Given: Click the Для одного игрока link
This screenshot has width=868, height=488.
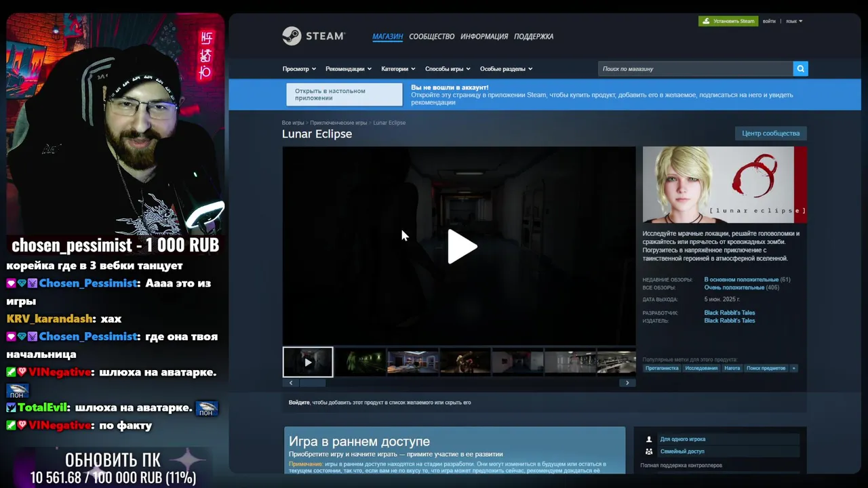Looking at the screenshot, I should [683, 439].
